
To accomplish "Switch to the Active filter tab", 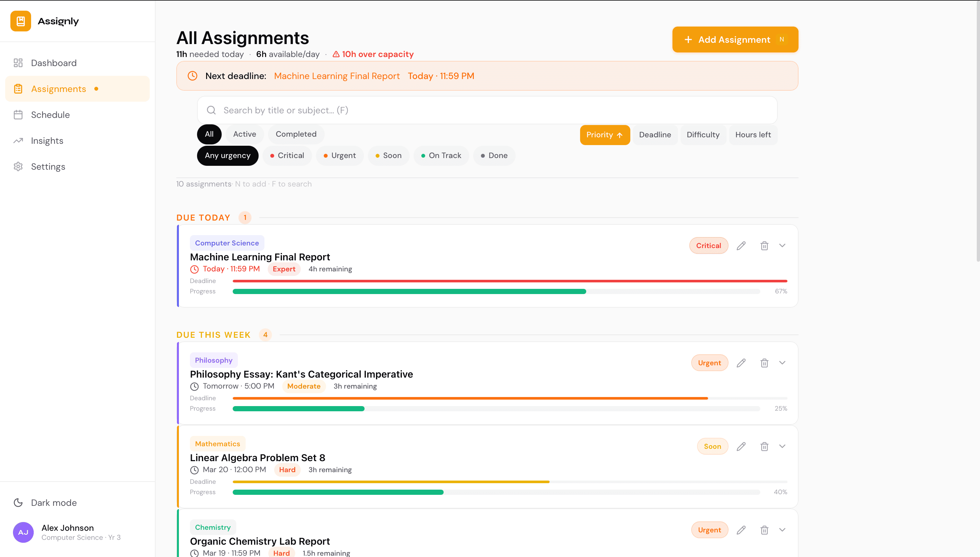I will (x=244, y=134).
